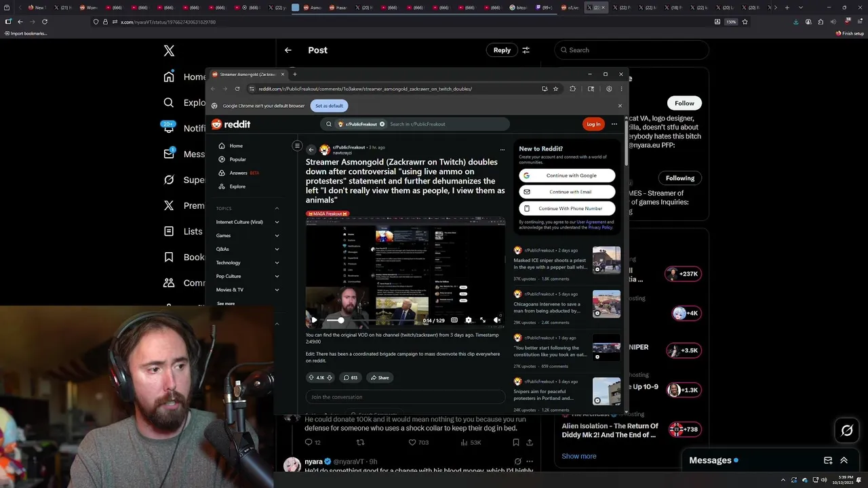This screenshot has height=488, width=868.
Task: Click Set as default button
Action: (x=329, y=106)
